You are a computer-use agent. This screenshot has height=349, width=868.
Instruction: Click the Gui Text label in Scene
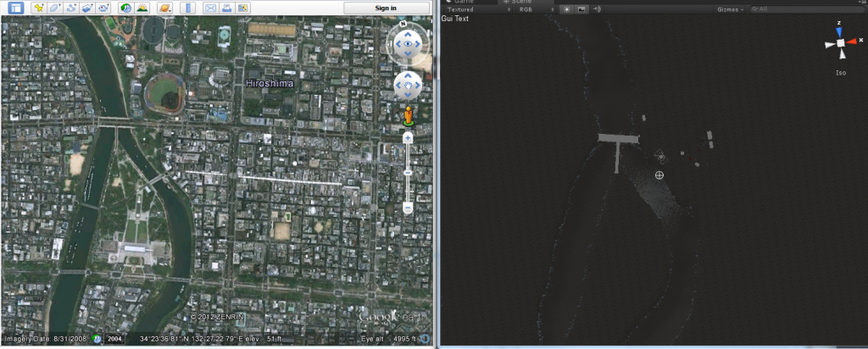(x=453, y=19)
